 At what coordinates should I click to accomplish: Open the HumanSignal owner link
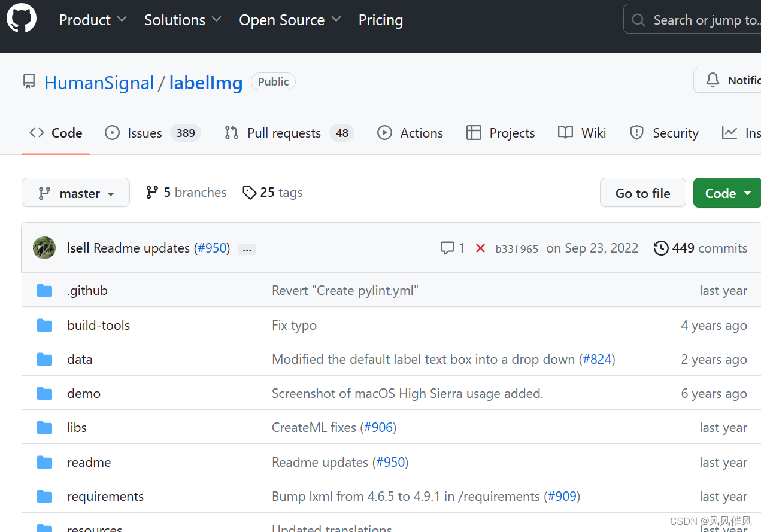pyautogui.click(x=99, y=83)
